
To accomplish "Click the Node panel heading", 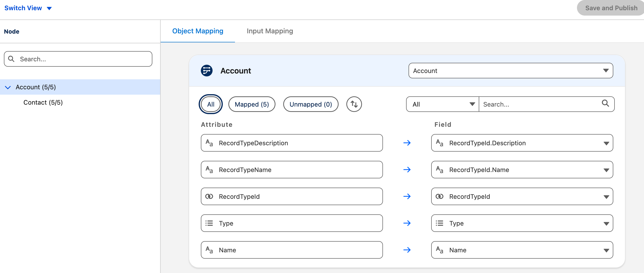I will [x=11, y=31].
